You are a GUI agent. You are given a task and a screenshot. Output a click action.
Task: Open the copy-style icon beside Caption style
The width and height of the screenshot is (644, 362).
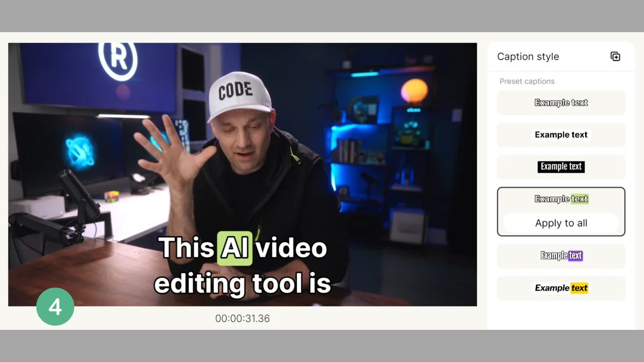click(x=615, y=56)
